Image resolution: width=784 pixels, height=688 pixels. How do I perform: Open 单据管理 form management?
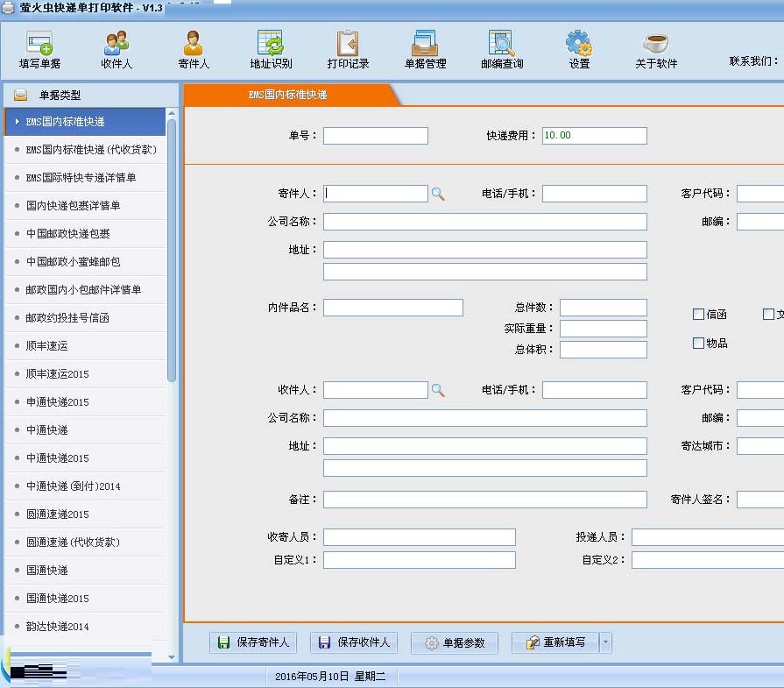[425, 50]
